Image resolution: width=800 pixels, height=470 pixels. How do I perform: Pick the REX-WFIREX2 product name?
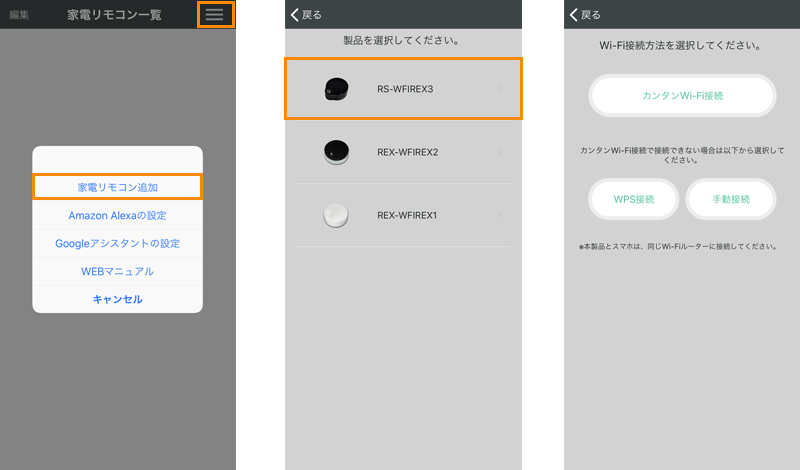[x=408, y=152]
